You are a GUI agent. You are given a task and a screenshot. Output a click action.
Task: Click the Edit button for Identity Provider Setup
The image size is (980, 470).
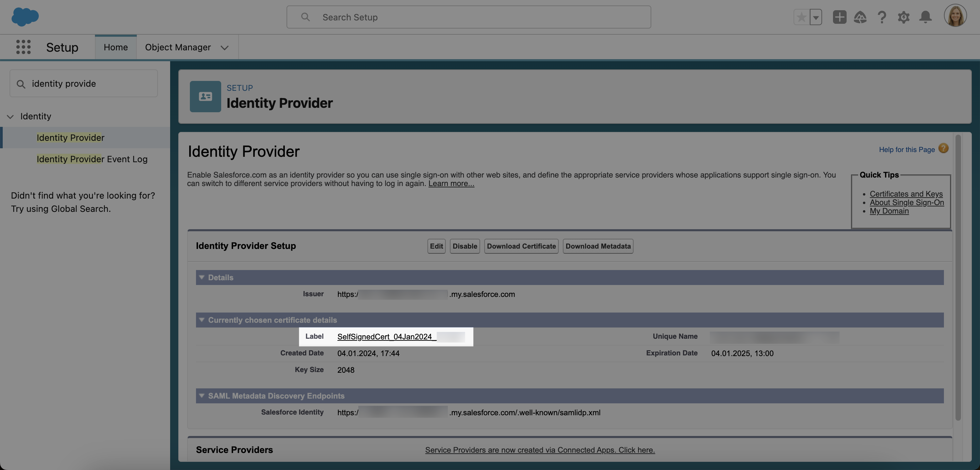pyautogui.click(x=436, y=246)
